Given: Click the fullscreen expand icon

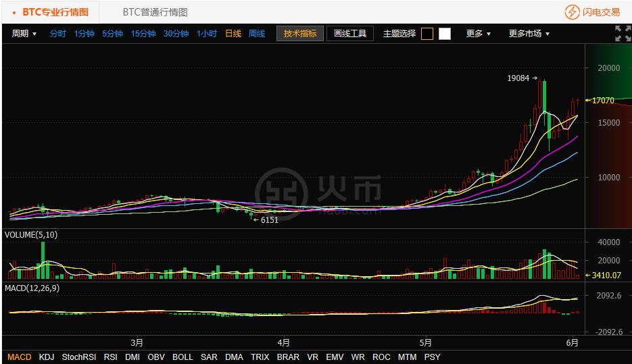Looking at the screenshot, I should tap(622, 33).
